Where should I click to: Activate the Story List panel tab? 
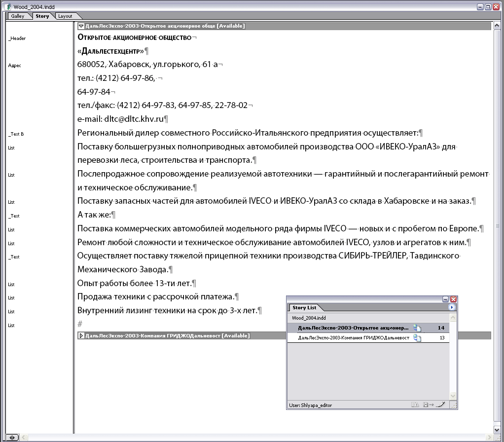(304, 308)
